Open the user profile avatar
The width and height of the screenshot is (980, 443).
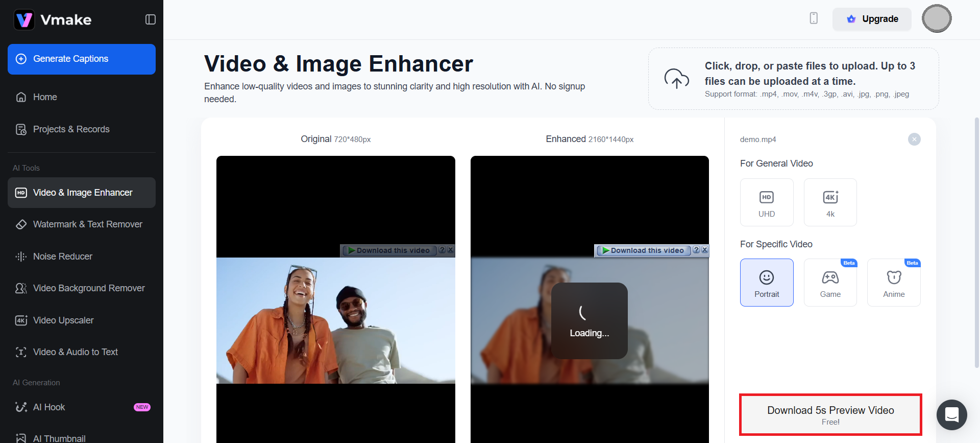coord(936,19)
